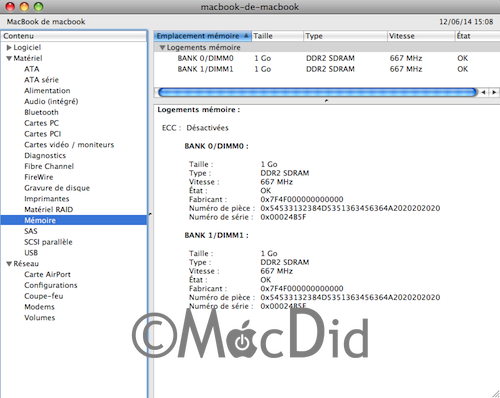Minimize window with the yellow button
The height and width of the screenshot is (398, 500).
[24, 6]
